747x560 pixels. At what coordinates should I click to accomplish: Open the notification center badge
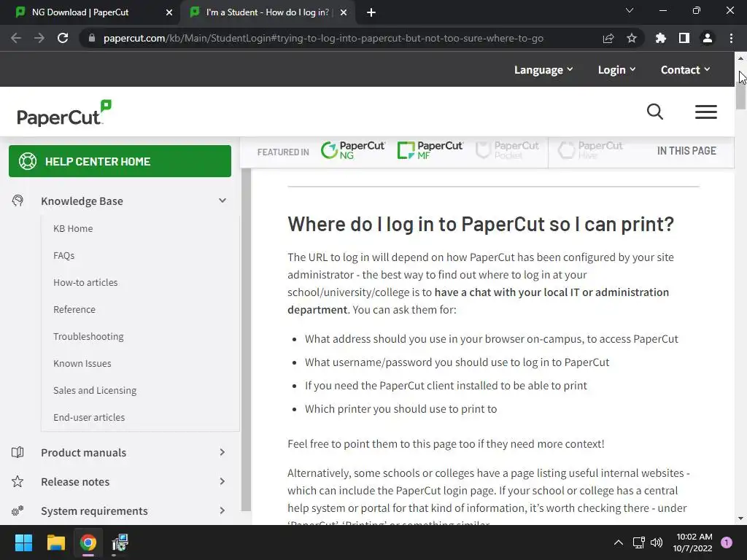click(727, 542)
